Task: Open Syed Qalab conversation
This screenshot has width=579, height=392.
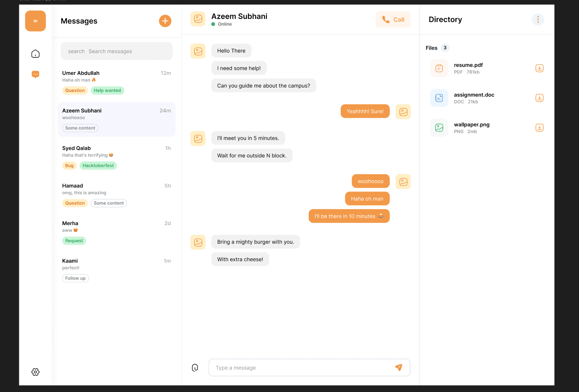Action: coord(116,157)
